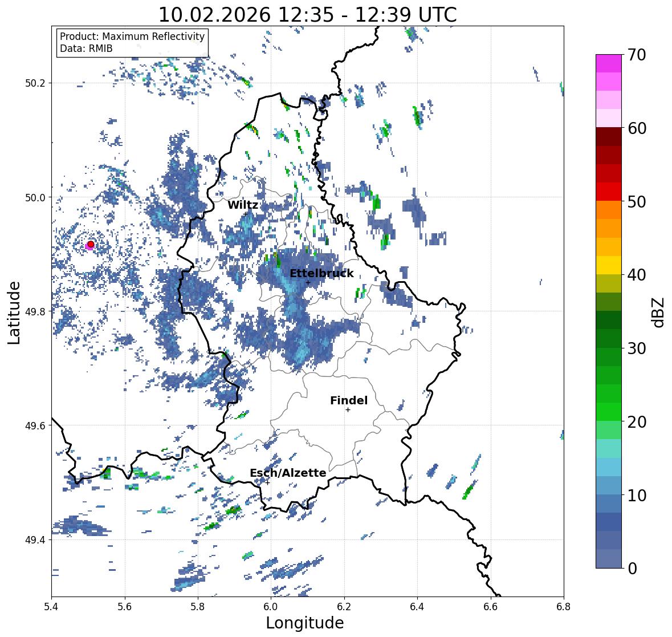
Task: Click the plot title with date and UTC time
Action: [x=307, y=14]
